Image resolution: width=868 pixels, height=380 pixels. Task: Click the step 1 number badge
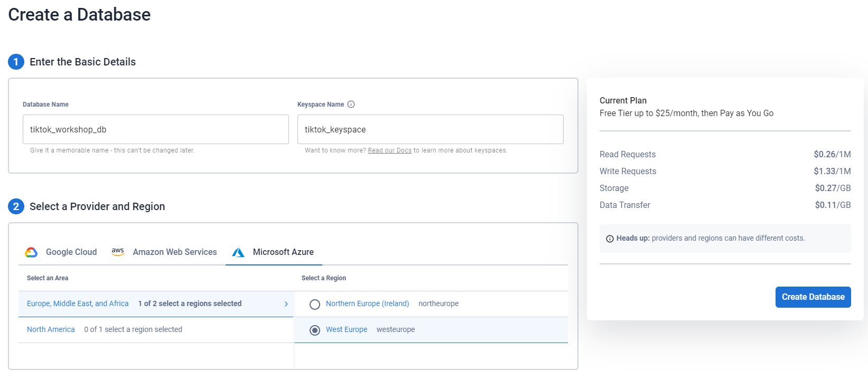coord(16,62)
